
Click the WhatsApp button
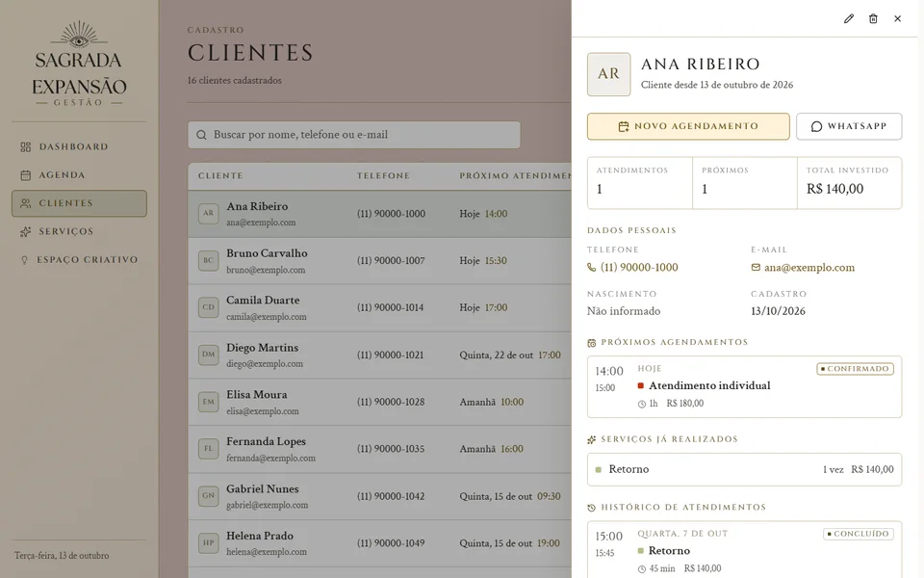click(849, 126)
